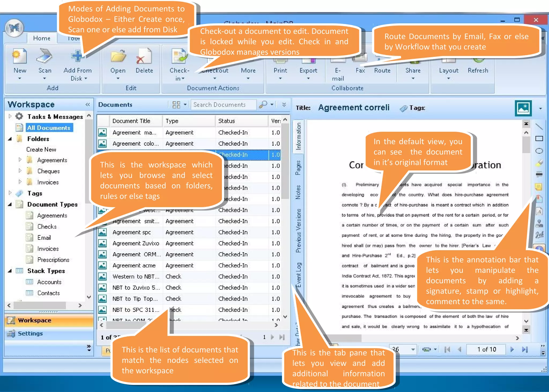Select the signature annotation tool

539,235
